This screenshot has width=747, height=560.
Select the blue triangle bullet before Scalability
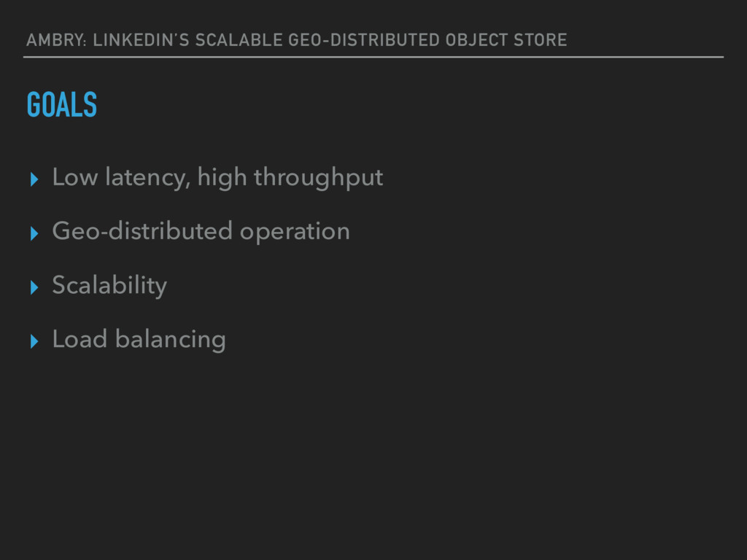[x=34, y=287]
